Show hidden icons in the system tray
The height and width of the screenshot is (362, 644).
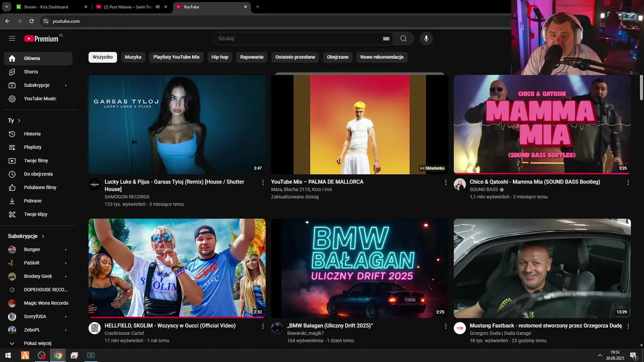click(600, 355)
